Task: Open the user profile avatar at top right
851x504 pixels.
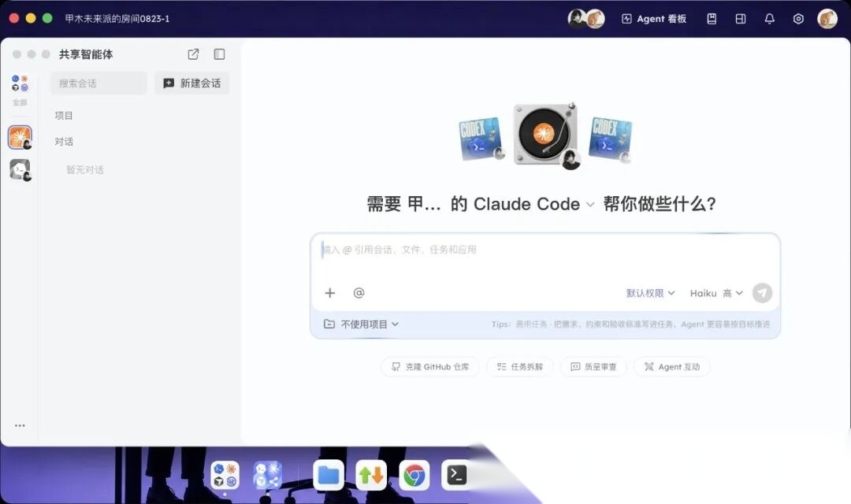Action: (x=827, y=19)
